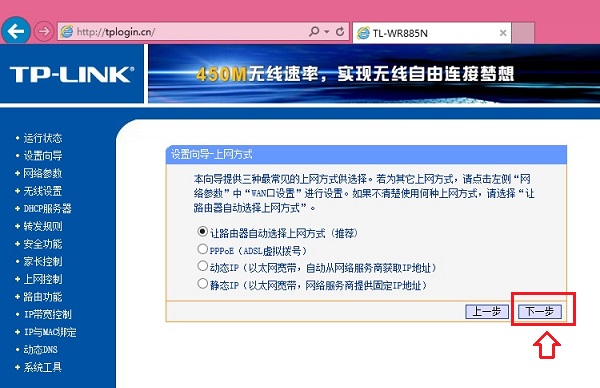Click the 450M无线速率 banner image
This screenshot has height=388, width=600.
point(374,74)
